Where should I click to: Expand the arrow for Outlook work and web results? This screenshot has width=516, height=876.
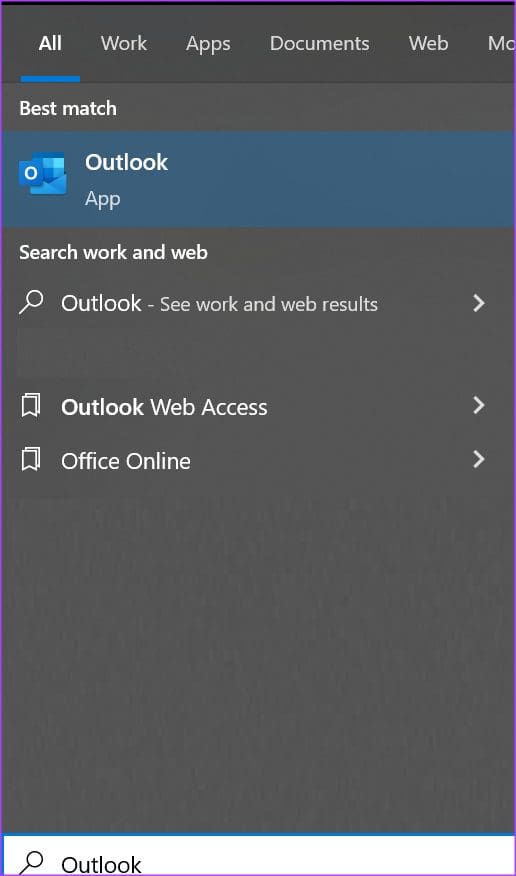479,303
